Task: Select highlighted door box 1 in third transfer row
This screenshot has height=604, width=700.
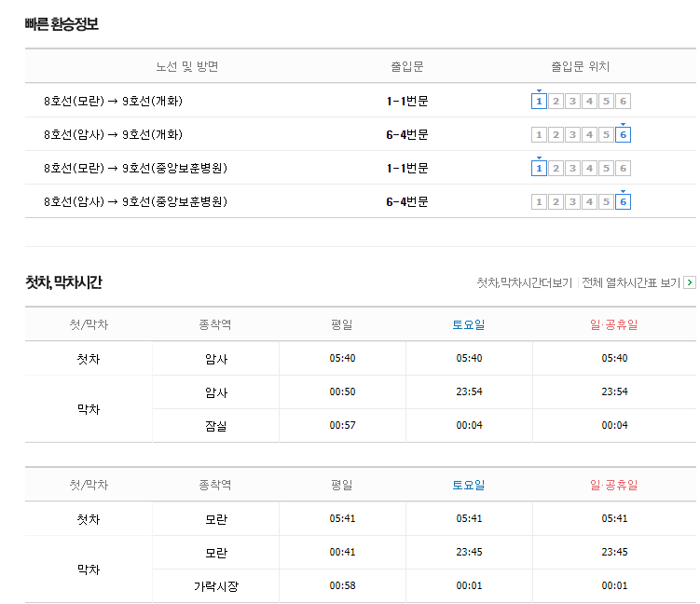Action: click(539, 169)
